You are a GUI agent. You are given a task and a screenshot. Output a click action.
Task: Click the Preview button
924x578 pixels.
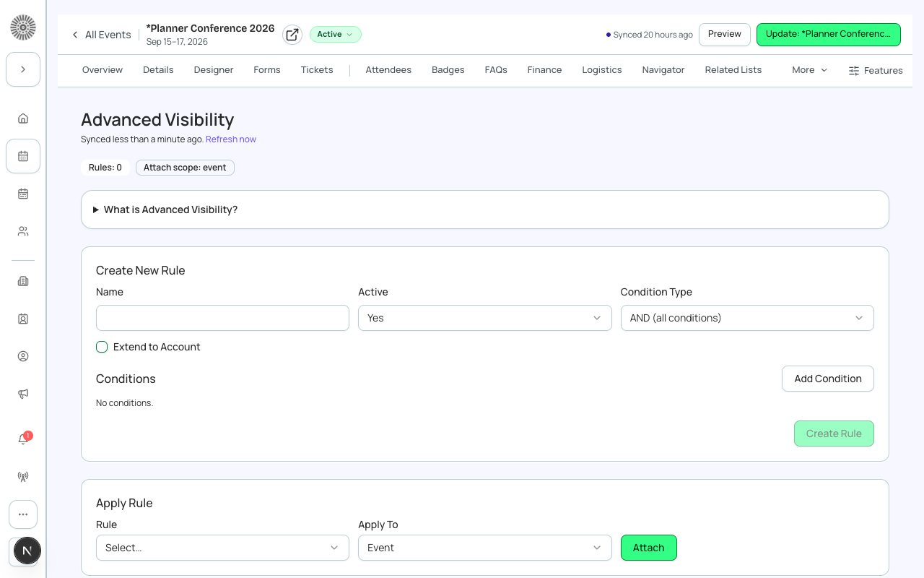click(725, 35)
